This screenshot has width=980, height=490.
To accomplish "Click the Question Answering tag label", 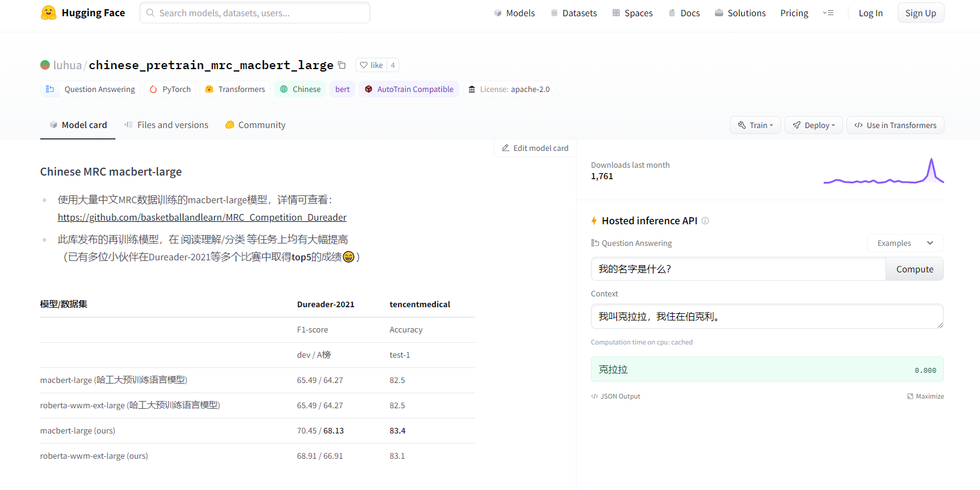I will click(x=100, y=89).
